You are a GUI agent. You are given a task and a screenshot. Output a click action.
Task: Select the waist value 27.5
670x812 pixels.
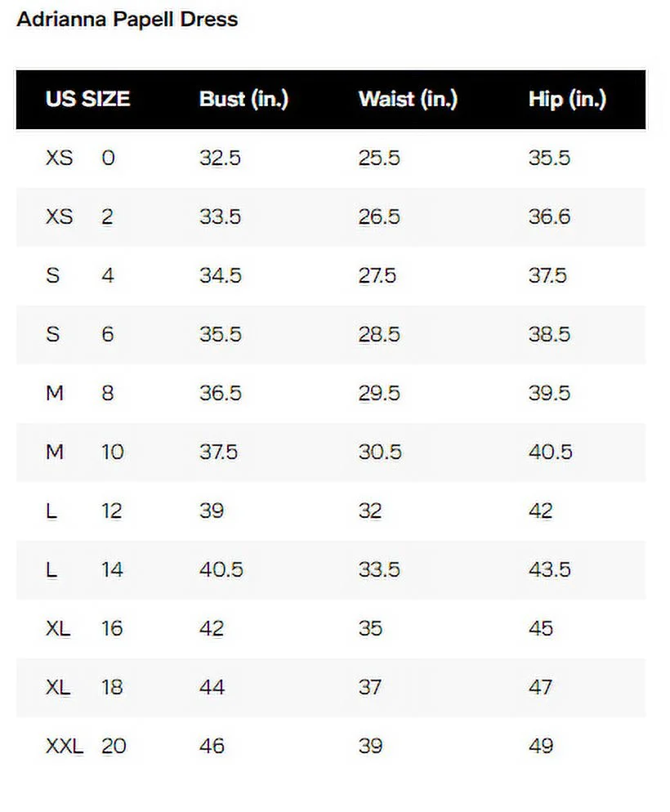pos(377,275)
